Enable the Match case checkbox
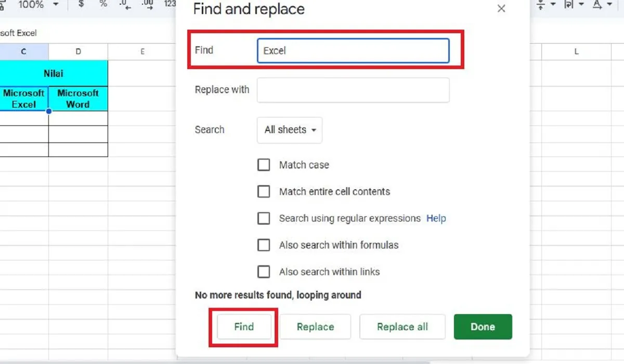Viewport: 624px width, 364px height. tap(264, 164)
